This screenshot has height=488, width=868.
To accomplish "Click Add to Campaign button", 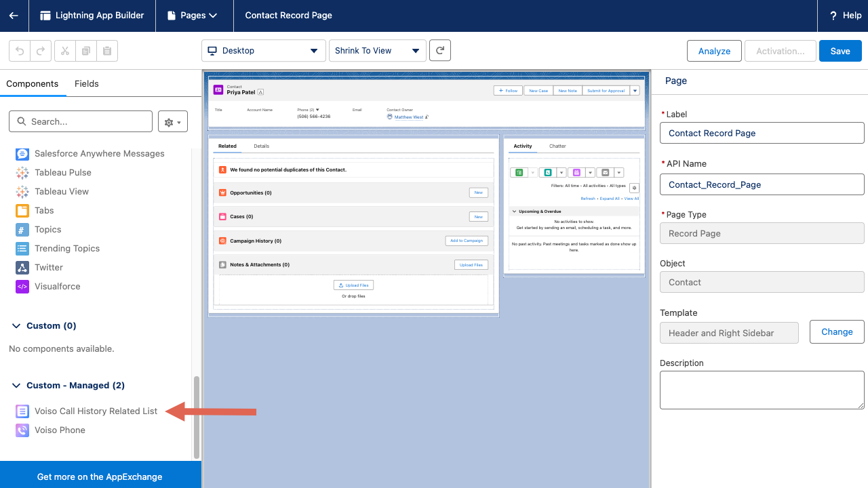I will coord(467,241).
